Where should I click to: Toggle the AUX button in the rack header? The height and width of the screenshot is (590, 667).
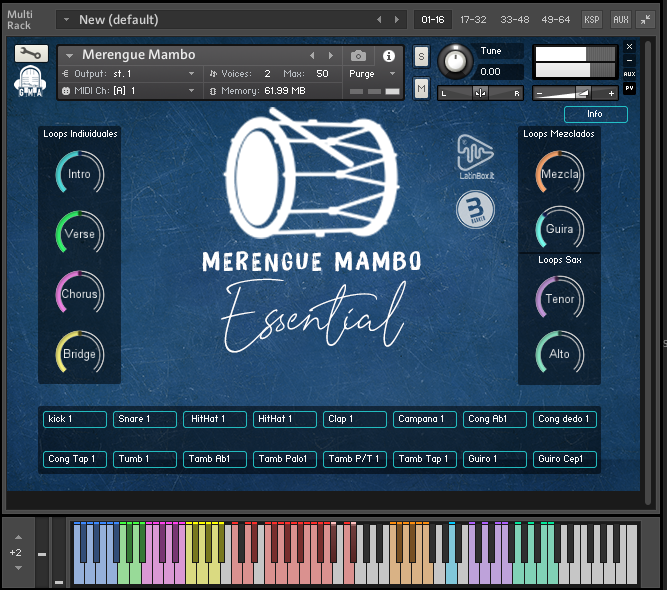coord(621,20)
